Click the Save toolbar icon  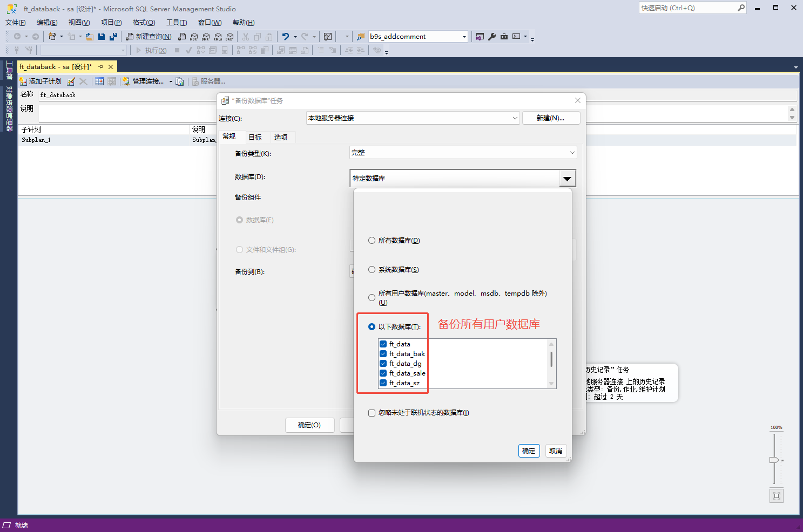coord(102,36)
